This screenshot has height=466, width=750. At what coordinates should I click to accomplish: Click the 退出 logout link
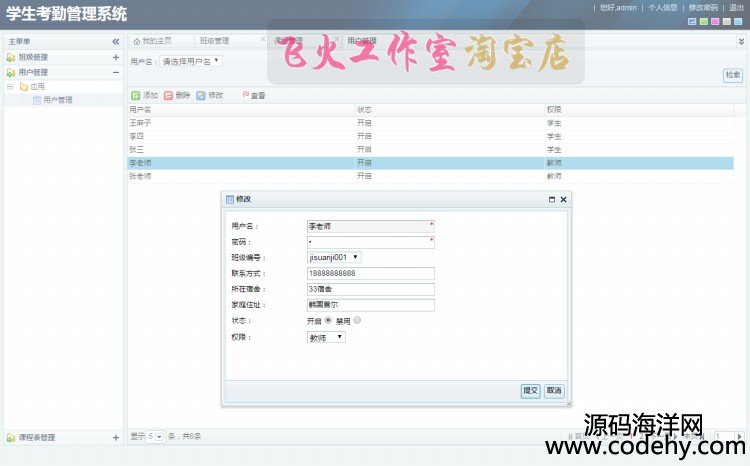pyautogui.click(x=736, y=8)
